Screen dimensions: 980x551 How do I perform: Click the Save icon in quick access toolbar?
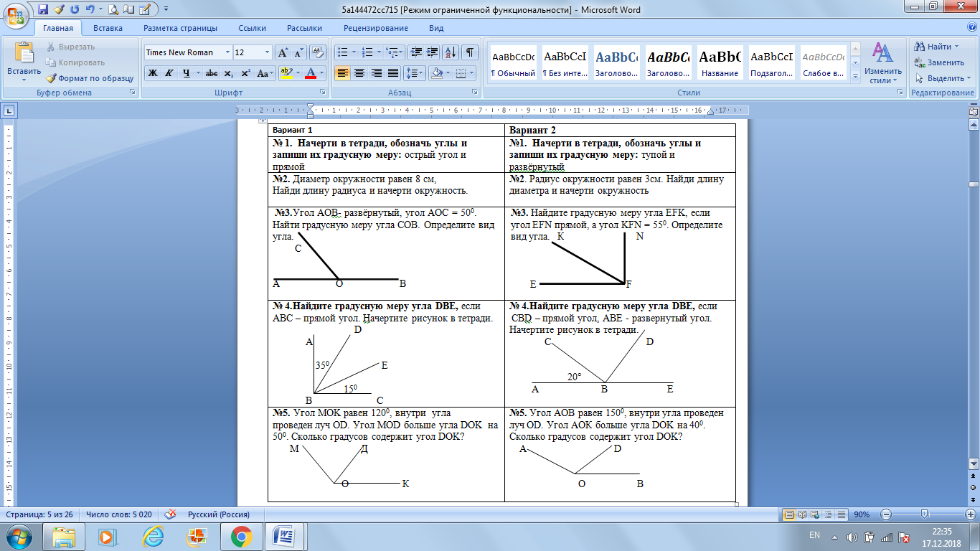(43, 10)
